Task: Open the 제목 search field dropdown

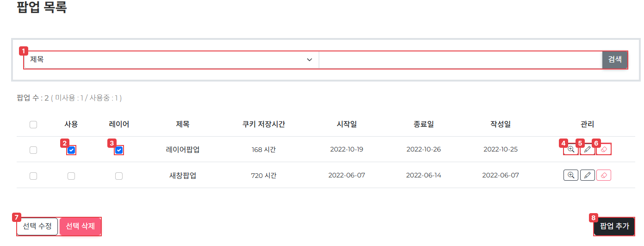Action: pyautogui.click(x=171, y=60)
